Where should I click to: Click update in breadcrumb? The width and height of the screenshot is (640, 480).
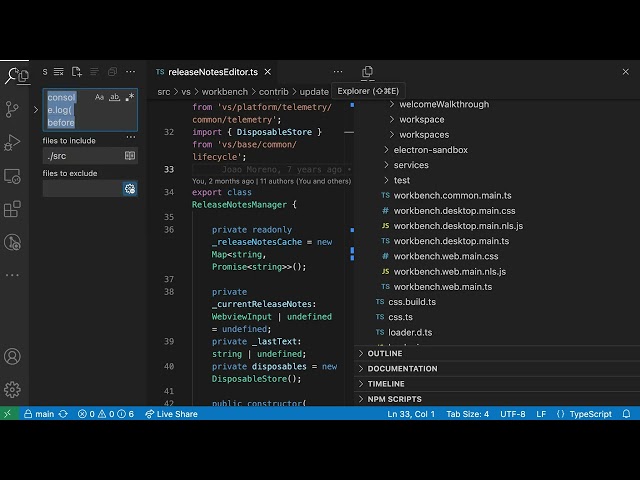pyautogui.click(x=314, y=92)
